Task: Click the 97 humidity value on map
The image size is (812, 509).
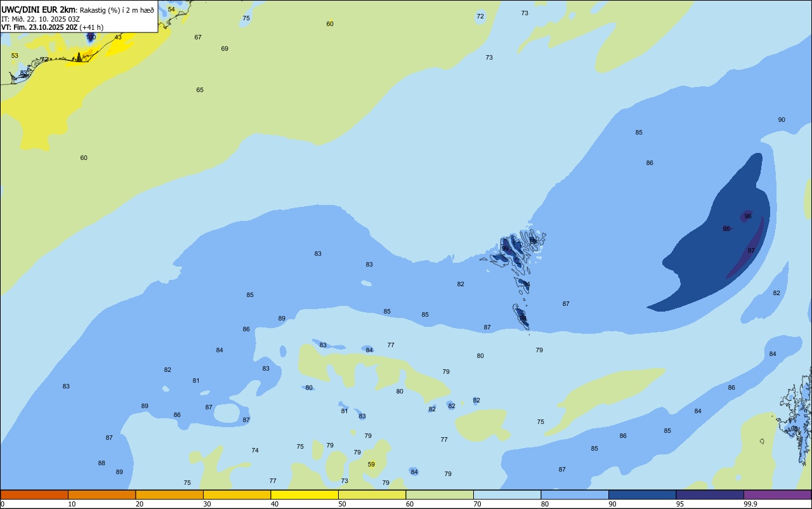Action: (751, 251)
